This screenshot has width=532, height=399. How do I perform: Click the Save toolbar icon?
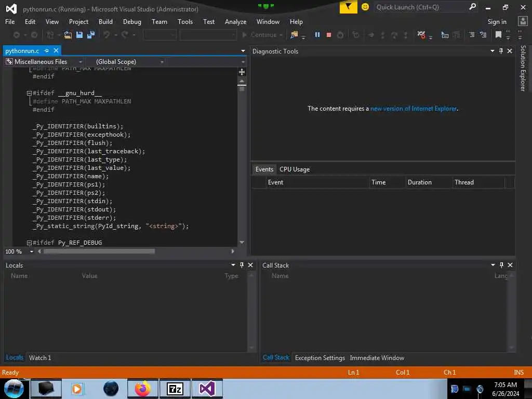click(x=79, y=35)
